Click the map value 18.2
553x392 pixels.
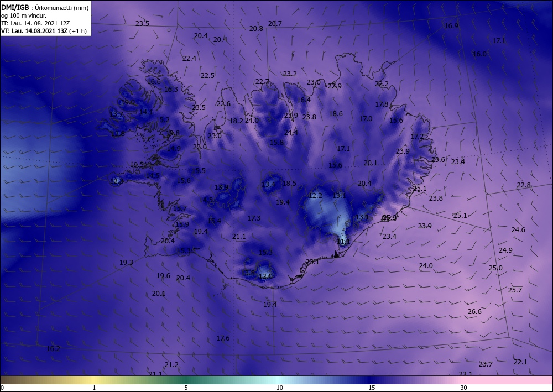pos(236,121)
